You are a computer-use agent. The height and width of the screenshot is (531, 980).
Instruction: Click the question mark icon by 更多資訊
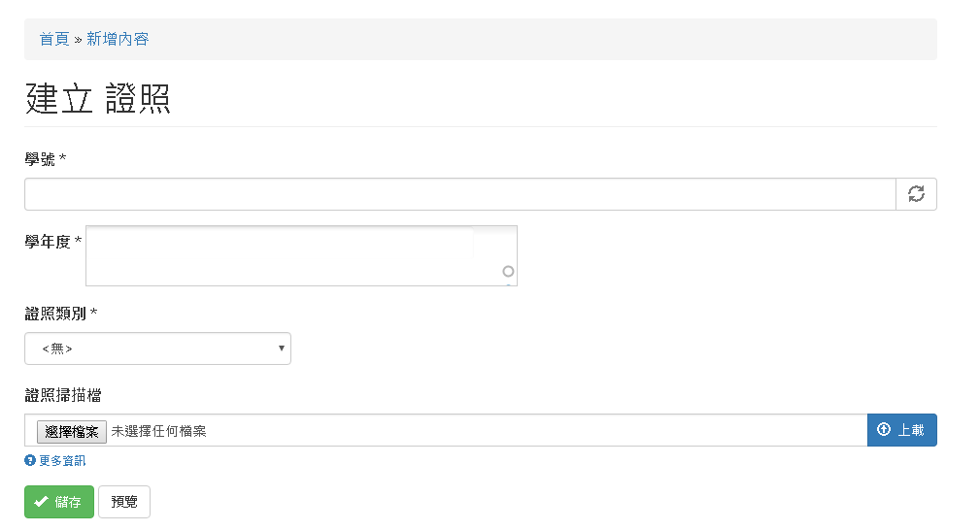tap(30, 461)
